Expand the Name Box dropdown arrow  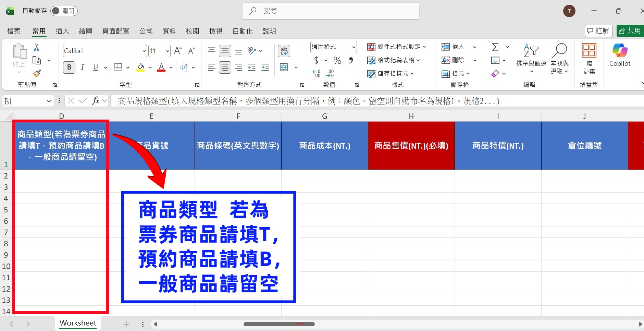tap(49, 101)
